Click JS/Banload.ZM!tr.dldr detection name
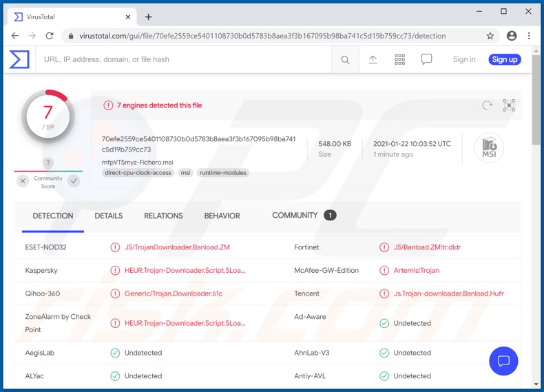Image resolution: width=544 pixels, height=392 pixels. coord(427,247)
